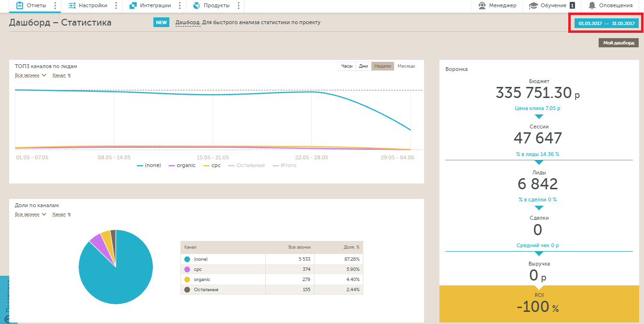This screenshot has width=644, height=324.
Task: Click the Отчеты clipboard icon
Action: tap(20, 6)
